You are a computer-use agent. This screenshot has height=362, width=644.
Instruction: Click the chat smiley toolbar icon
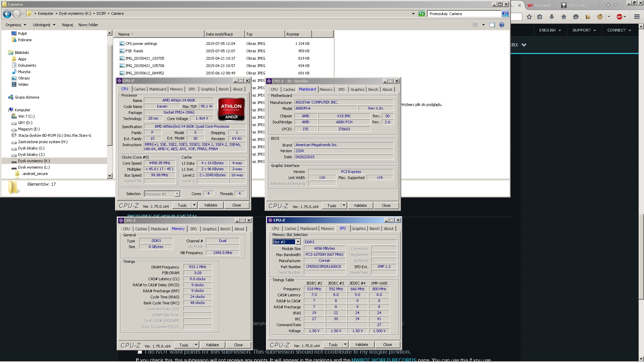(576, 17)
